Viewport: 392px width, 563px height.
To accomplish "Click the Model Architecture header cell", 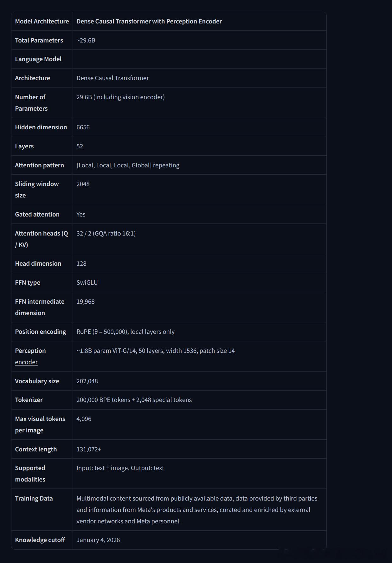I will pyautogui.click(x=42, y=21).
